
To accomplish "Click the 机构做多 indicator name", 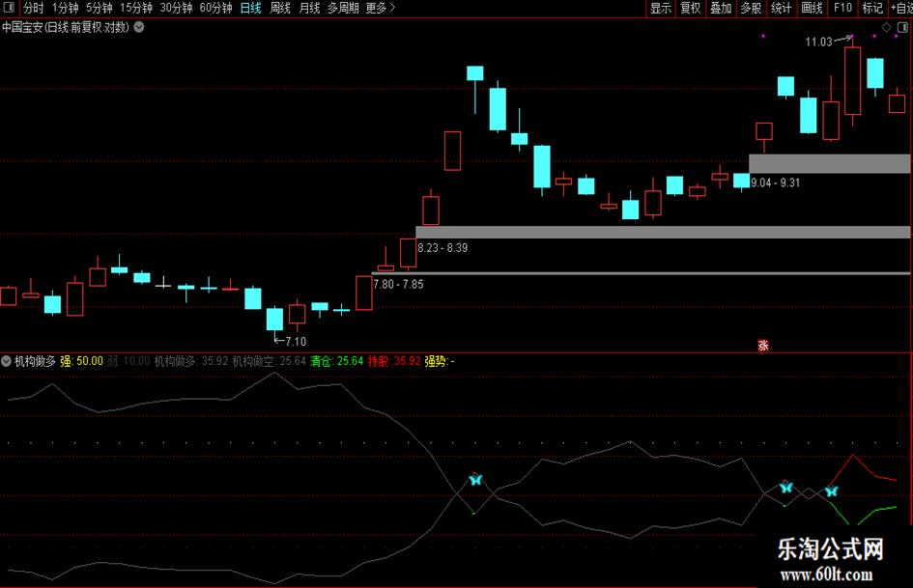I will point(35,361).
